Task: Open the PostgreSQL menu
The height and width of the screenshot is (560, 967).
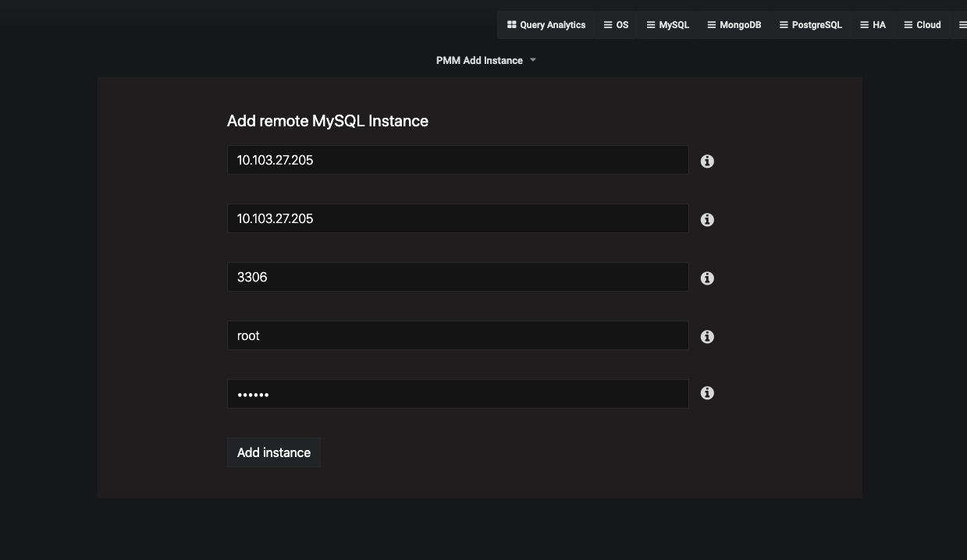Action: (x=811, y=25)
